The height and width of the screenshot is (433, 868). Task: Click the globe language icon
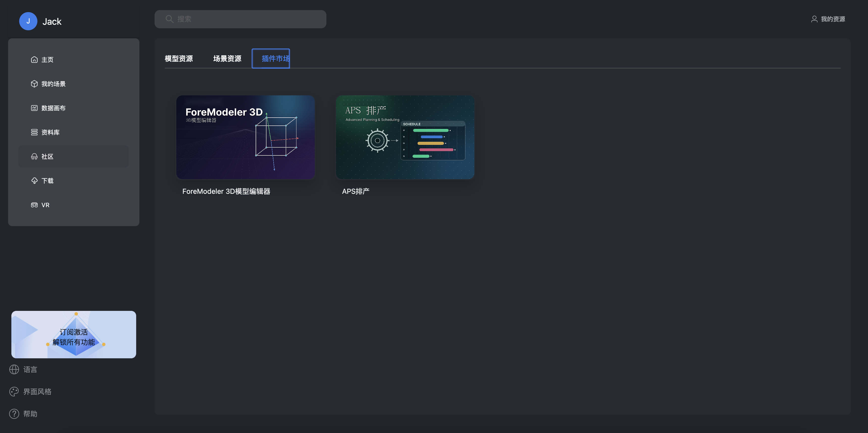click(x=14, y=369)
